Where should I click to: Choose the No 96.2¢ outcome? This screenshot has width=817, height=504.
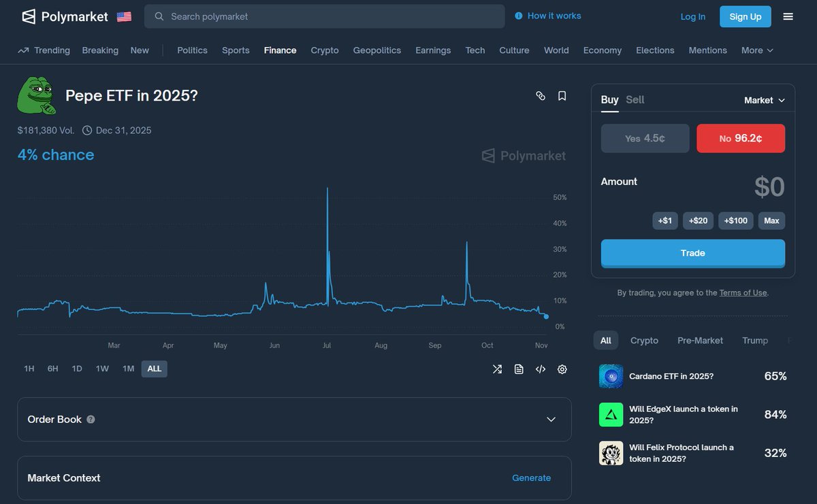tap(741, 138)
